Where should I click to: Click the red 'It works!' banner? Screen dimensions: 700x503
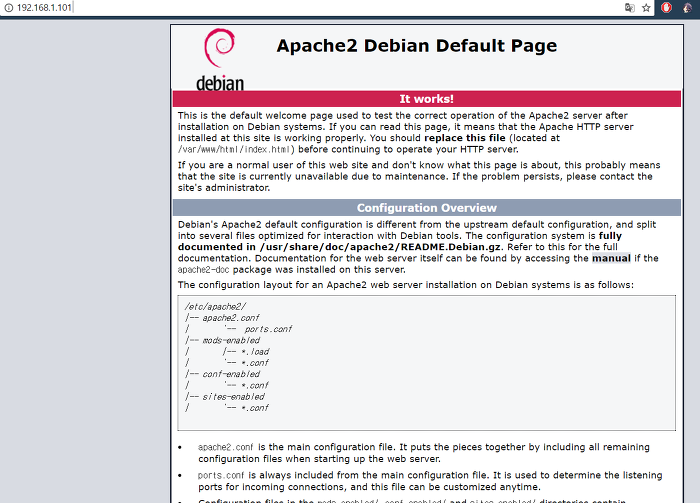click(x=426, y=99)
